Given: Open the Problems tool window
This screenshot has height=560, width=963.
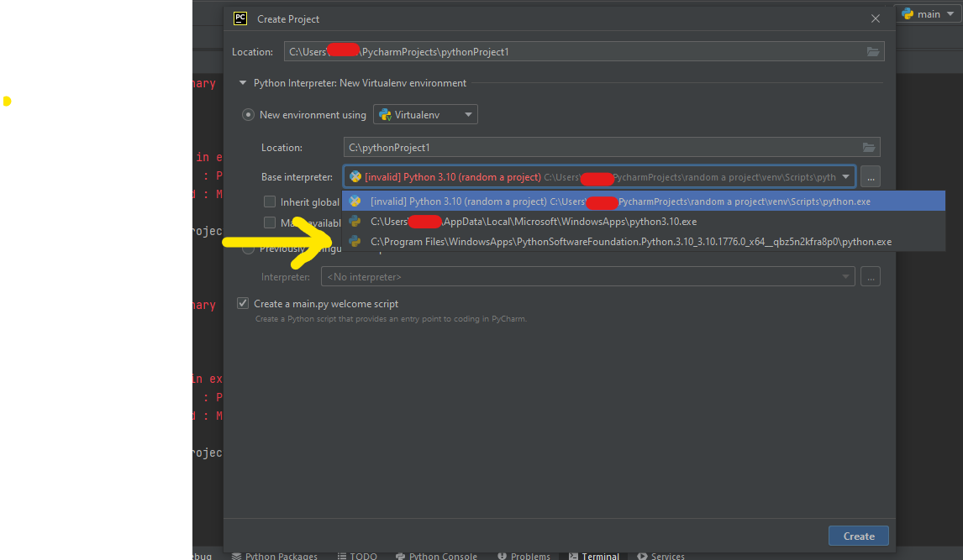Looking at the screenshot, I should click(524, 556).
